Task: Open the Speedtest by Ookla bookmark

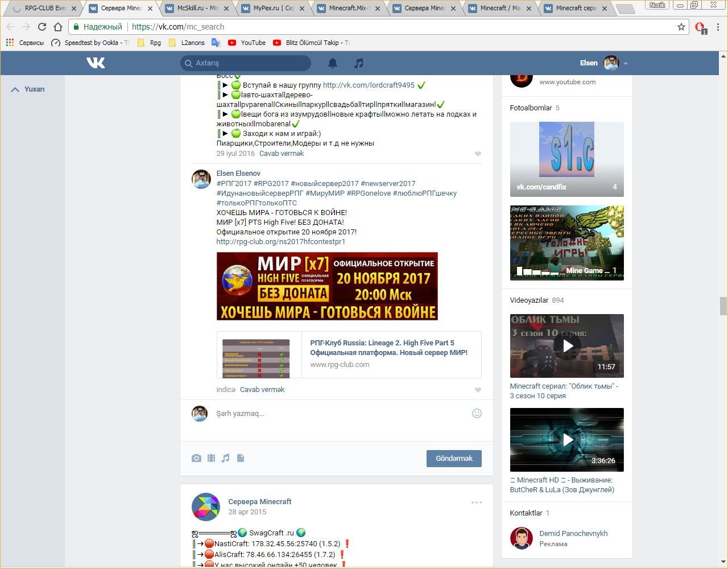Action: (90, 43)
